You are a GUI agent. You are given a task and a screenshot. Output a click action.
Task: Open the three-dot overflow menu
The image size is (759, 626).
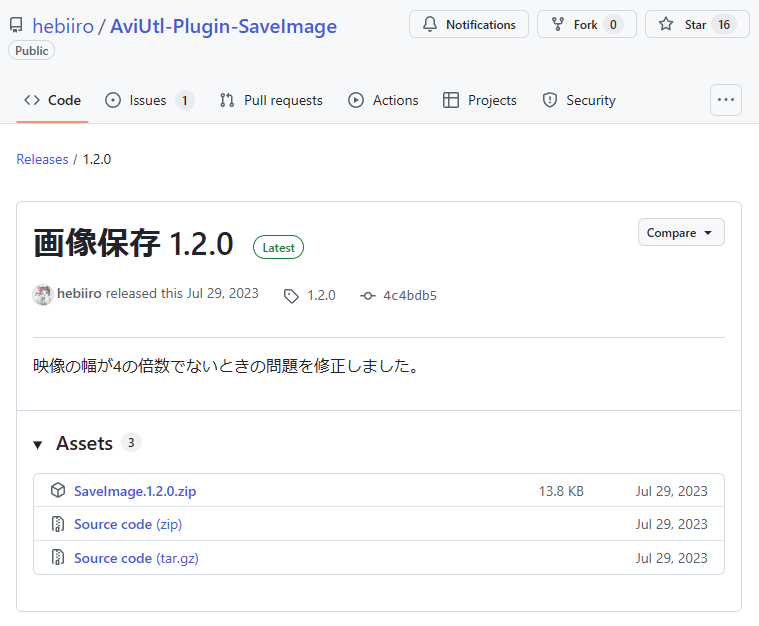tap(725, 100)
